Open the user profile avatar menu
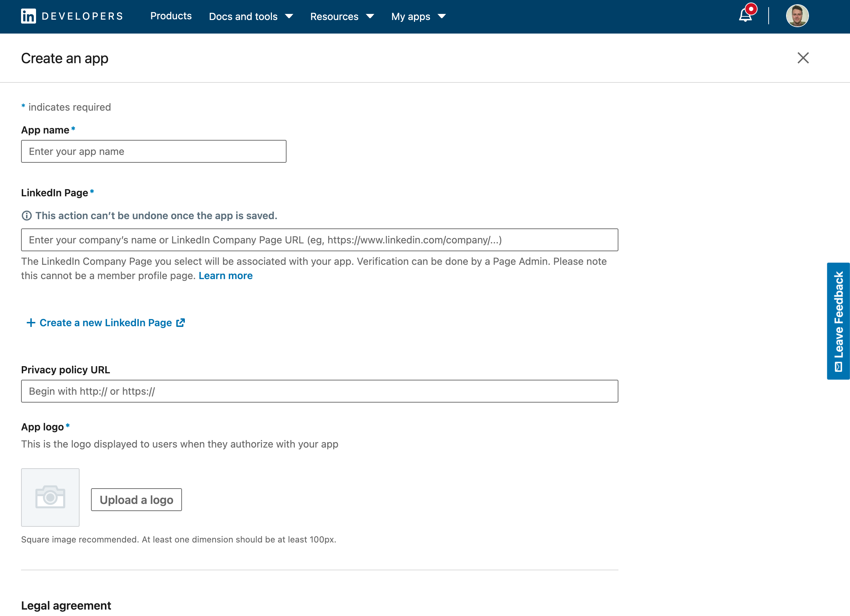 [x=797, y=16]
